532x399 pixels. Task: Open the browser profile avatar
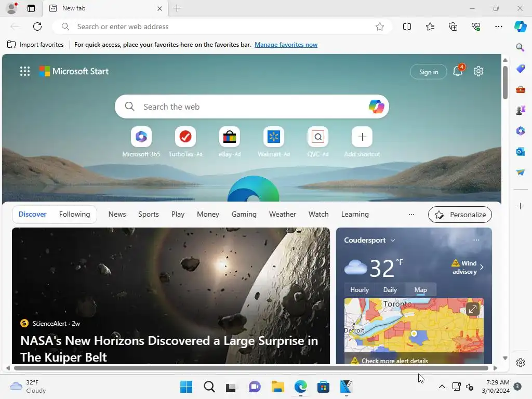(12, 8)
